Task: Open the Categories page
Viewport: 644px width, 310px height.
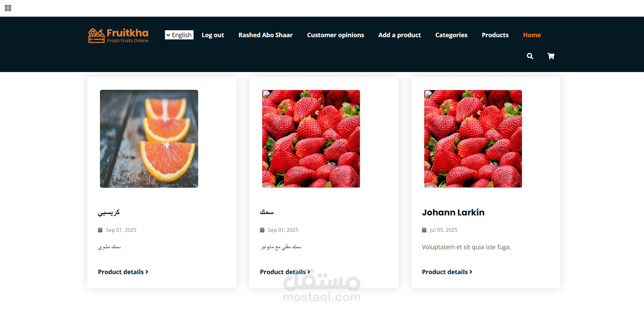Action: pos(451,35)
